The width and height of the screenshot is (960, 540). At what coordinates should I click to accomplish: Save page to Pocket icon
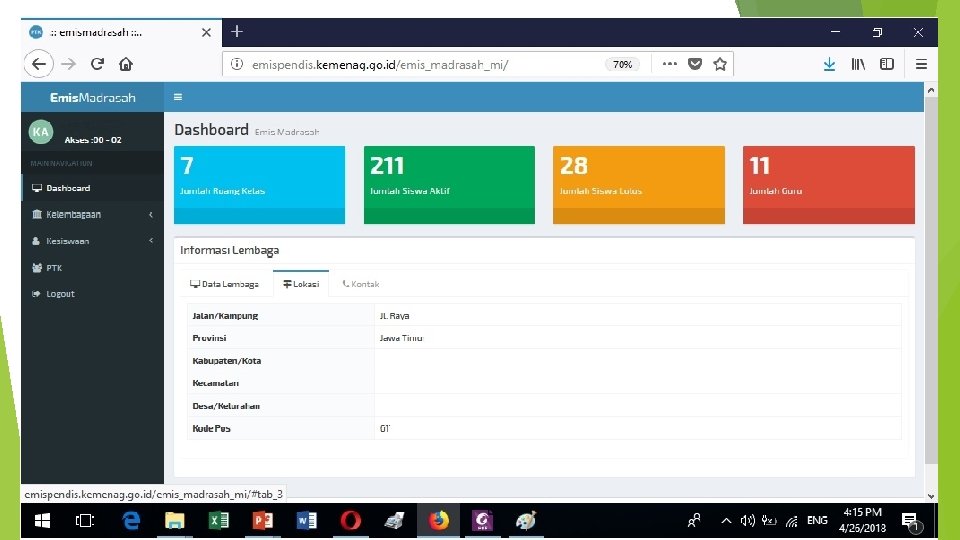click(x=695, y=64)
